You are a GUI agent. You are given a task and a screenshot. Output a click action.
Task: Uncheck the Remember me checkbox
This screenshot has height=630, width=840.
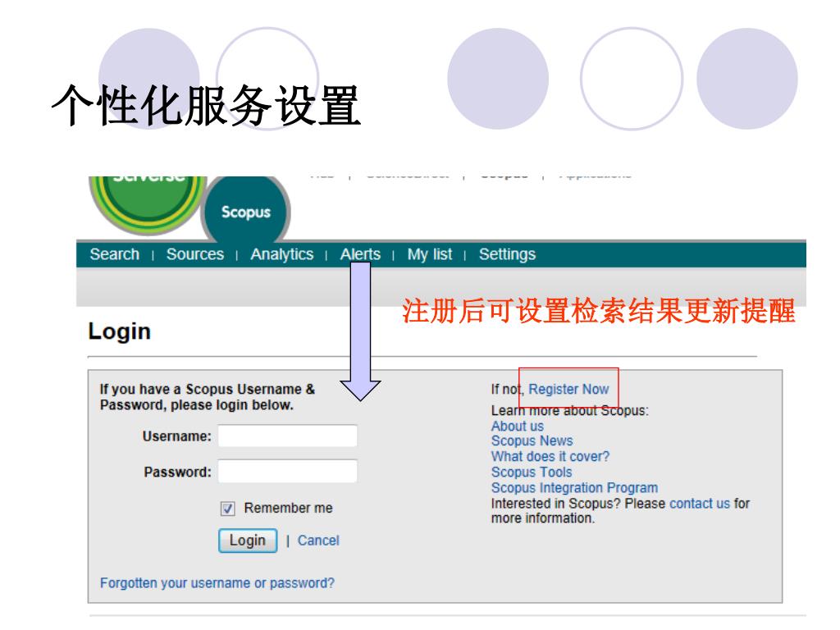tap(228, 509)
